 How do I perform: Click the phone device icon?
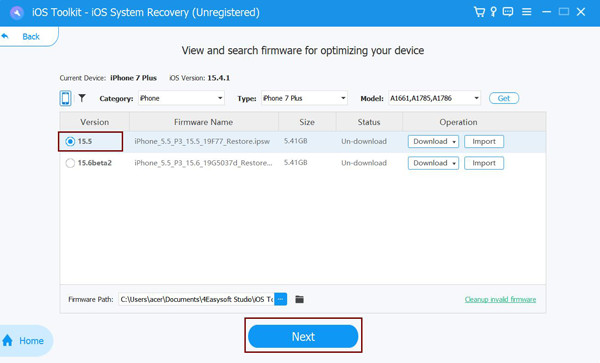pos(65,98)
